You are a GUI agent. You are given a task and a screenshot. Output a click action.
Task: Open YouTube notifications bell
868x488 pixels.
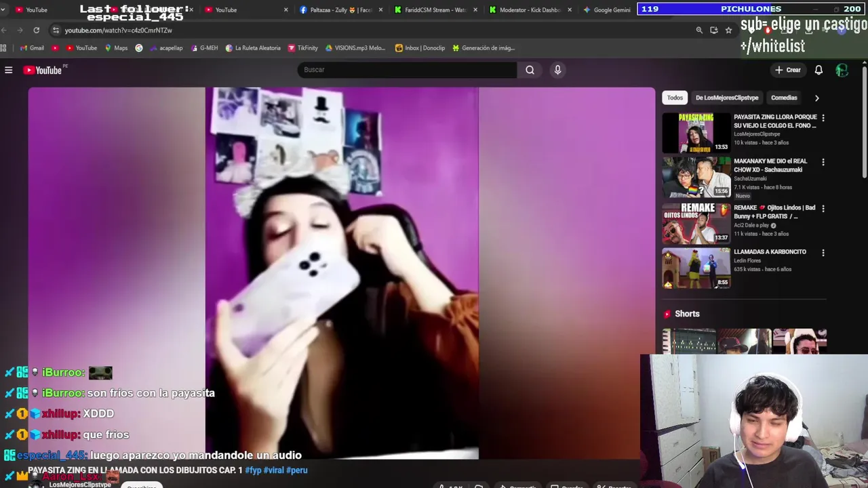[x=818, y=70]
